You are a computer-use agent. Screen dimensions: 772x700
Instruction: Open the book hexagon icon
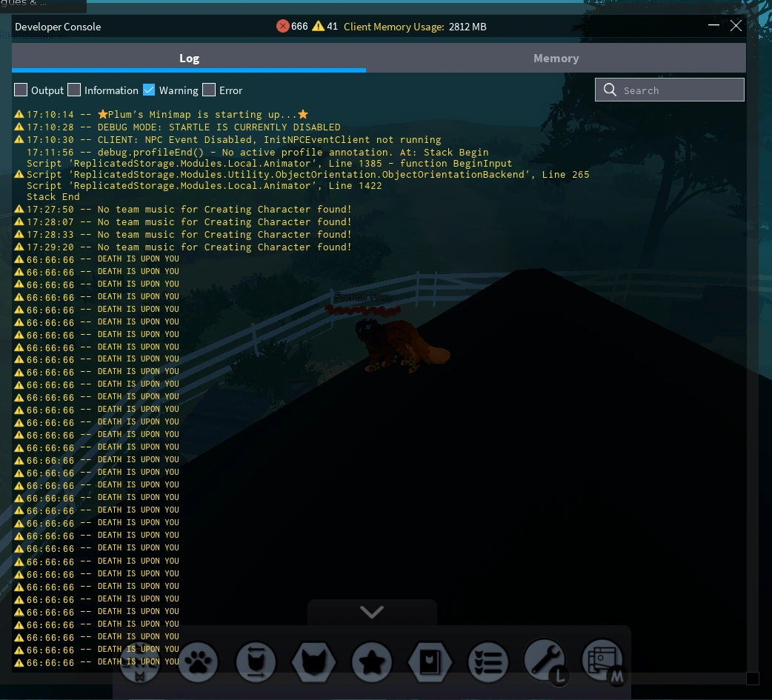point(430,661)
